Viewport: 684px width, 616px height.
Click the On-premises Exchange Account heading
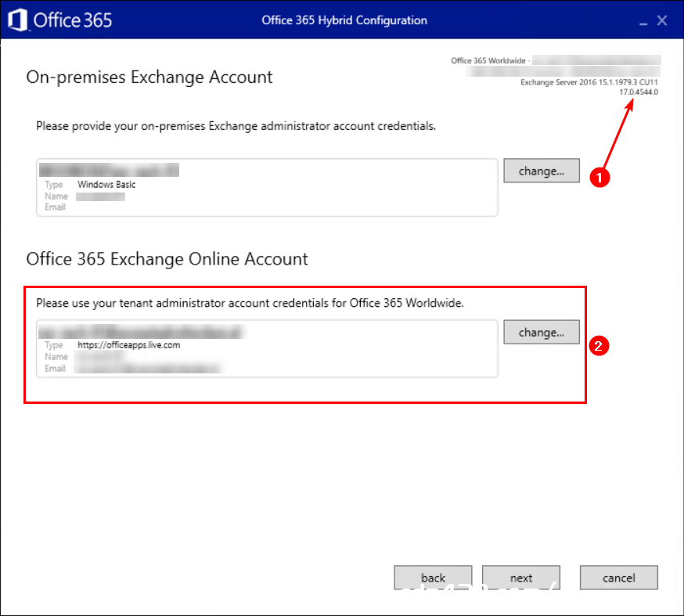[149, 77]
